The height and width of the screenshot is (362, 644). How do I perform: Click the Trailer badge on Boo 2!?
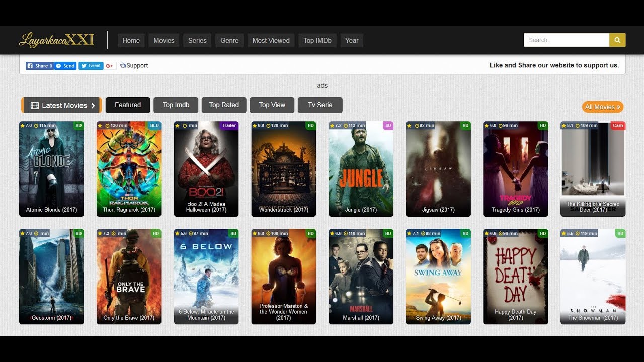(229, 125)
